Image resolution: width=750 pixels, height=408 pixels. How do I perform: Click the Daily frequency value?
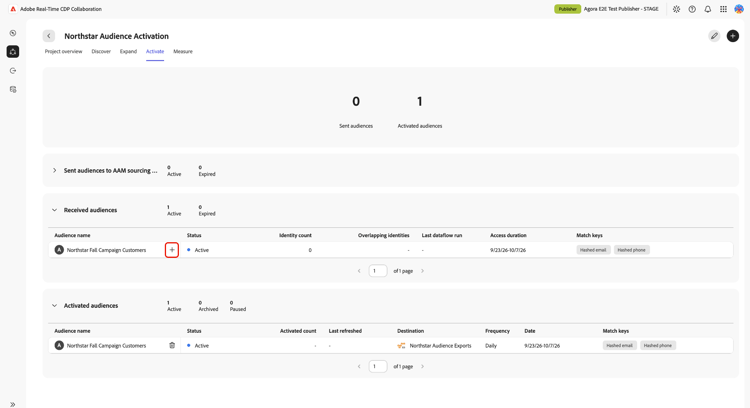[491, 345]
